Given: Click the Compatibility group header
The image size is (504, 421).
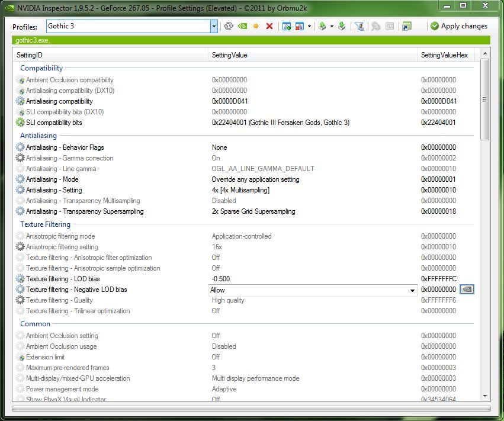Looking at the screenshot, I should [41, 68].
